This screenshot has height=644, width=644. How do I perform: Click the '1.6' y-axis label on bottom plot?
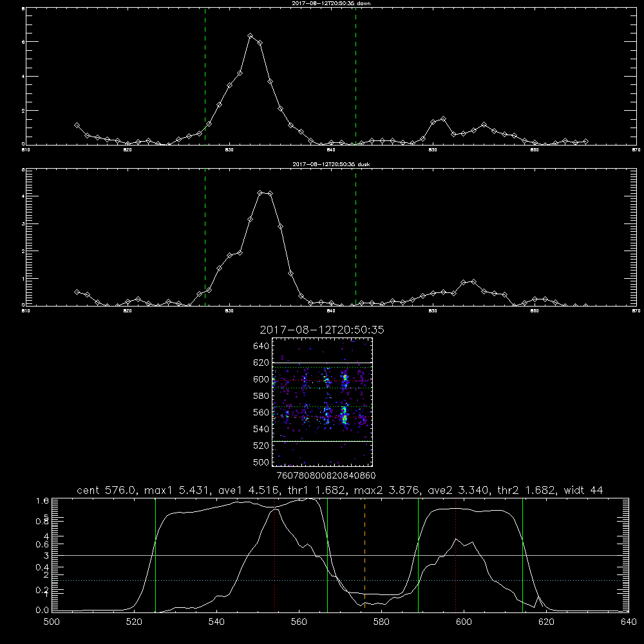(43, 501)
